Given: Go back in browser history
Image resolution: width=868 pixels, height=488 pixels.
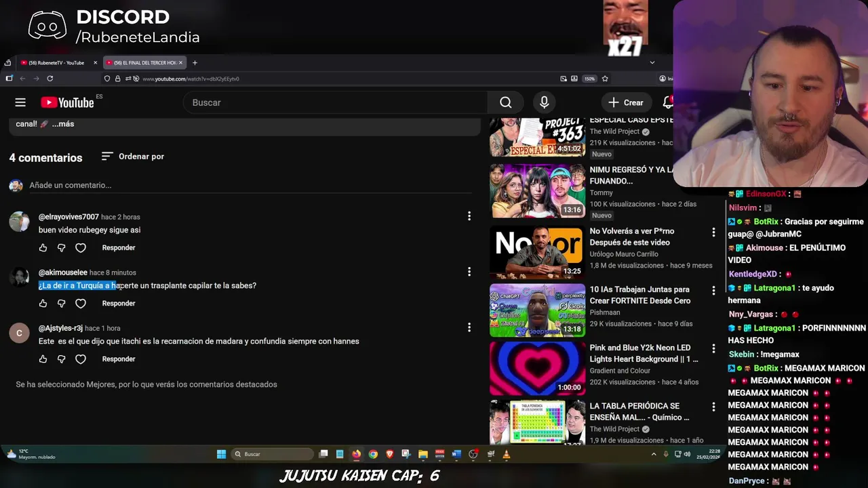Looking at the screenshot, I should coord(22,79).
